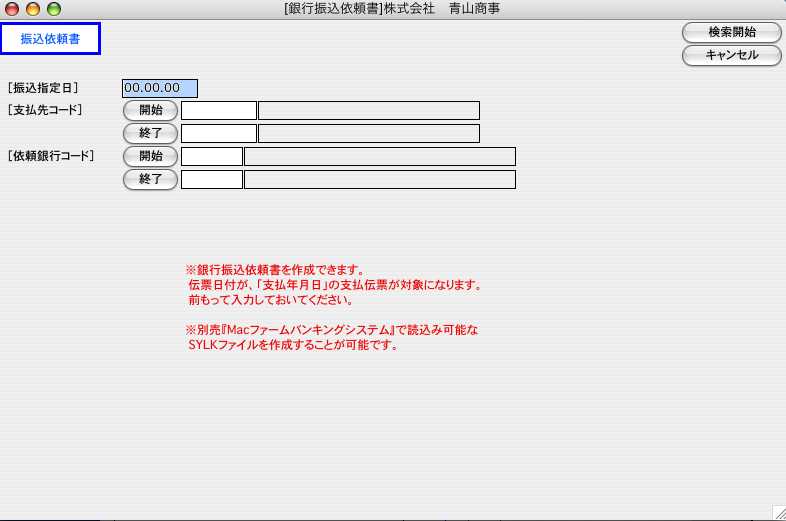
Task: Click 終了 button for 支払先コード
Action: (x=151, y=133)
